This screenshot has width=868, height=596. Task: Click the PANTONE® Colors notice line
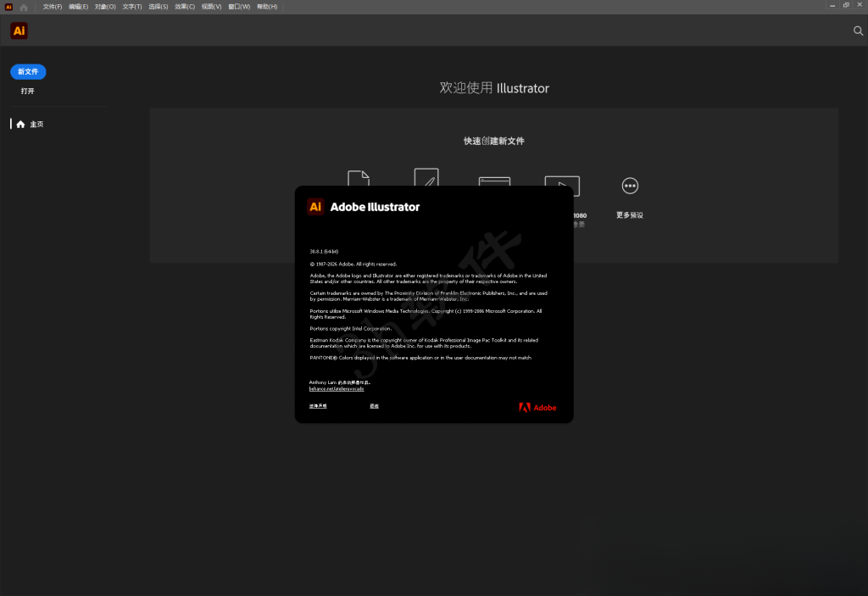(x=420, y=358)
